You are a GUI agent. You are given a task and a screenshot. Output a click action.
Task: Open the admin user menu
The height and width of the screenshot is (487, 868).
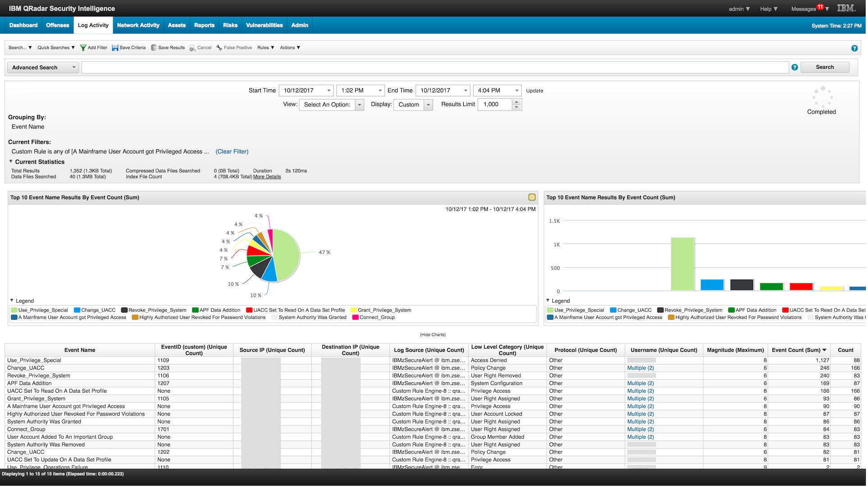[x=739, y=9]
